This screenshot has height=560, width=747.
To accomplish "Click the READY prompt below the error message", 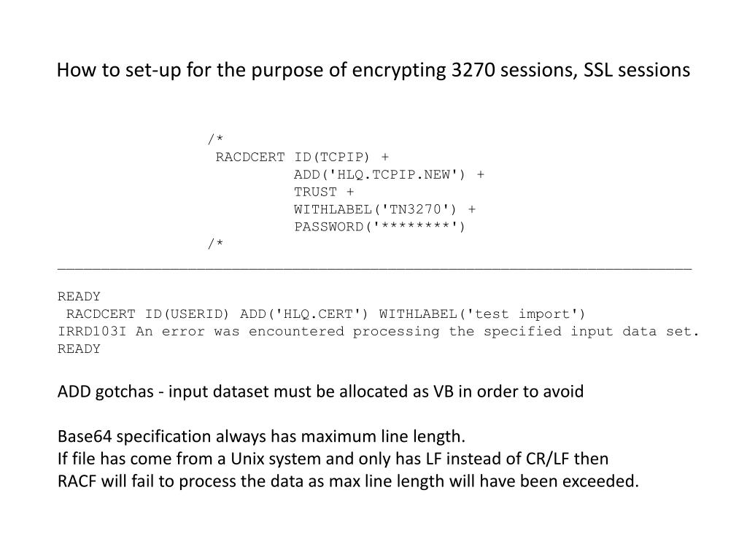I will pos(79,349).
